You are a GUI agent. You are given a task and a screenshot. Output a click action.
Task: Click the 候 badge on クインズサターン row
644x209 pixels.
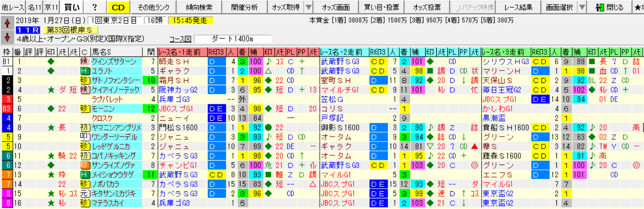point(85,63)
